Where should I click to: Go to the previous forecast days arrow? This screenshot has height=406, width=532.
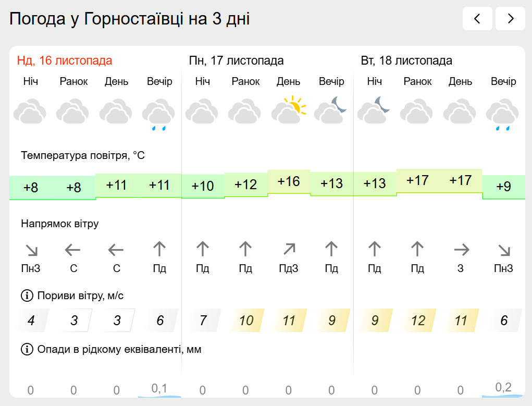click(x=477, y=19)
